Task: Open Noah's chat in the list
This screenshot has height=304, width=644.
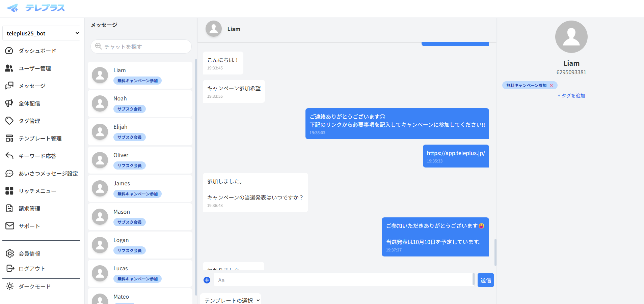Action: (140, 103)
